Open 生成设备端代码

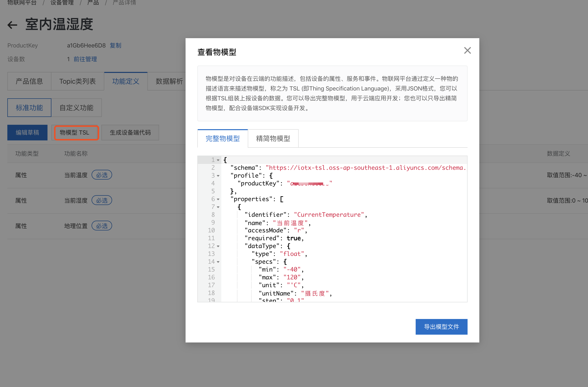click(130, 133)
